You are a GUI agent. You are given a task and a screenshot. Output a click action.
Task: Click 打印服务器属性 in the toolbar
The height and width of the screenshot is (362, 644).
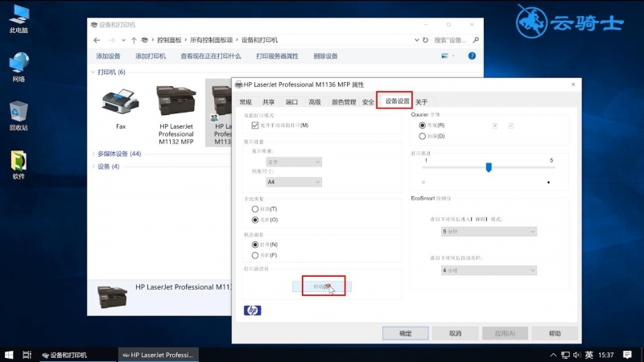coord(277,56)
